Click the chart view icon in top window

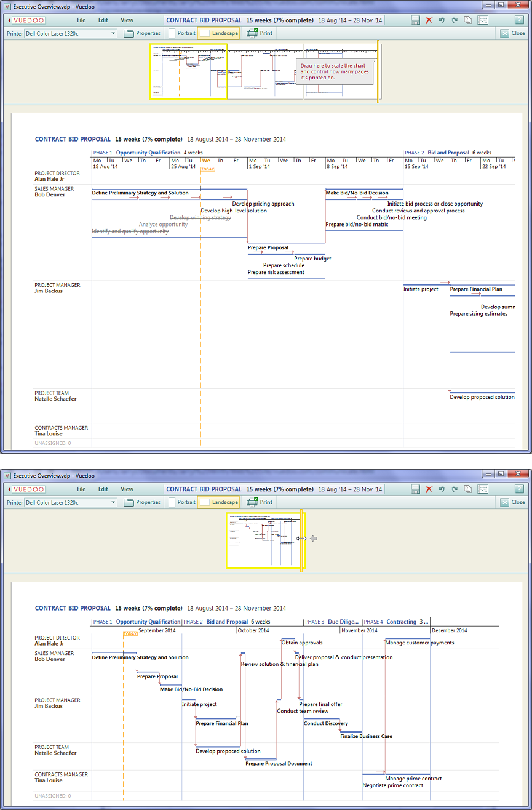pos(483,20)
